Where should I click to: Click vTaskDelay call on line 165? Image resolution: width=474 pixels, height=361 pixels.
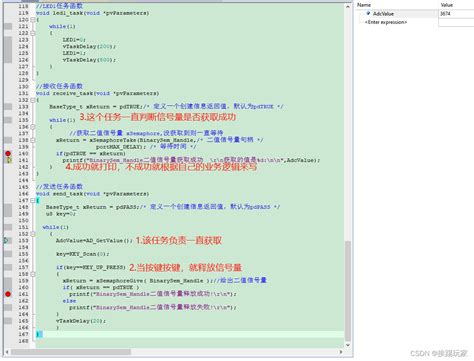(x=81, y=321)
